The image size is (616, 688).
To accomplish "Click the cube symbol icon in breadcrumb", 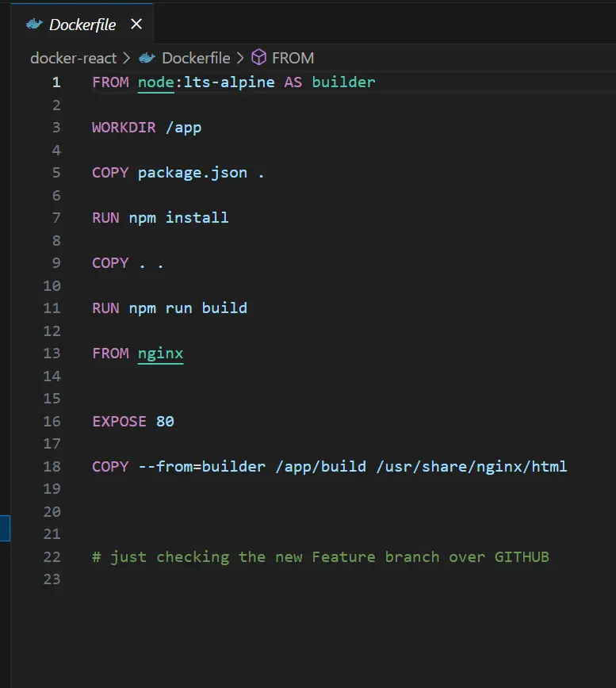I will coord(259,58).
